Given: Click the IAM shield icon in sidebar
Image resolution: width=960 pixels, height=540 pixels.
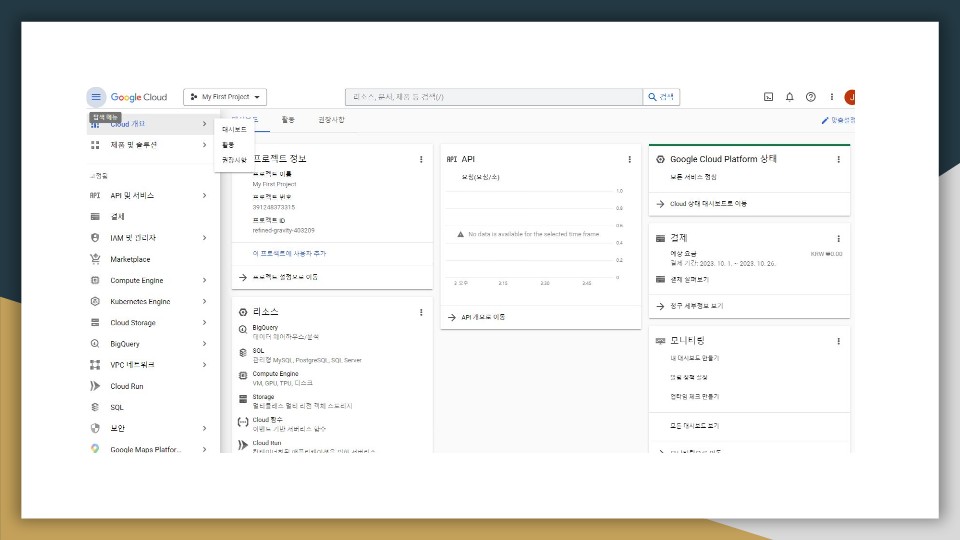Looking at the screenshot, I should [95, 238].
